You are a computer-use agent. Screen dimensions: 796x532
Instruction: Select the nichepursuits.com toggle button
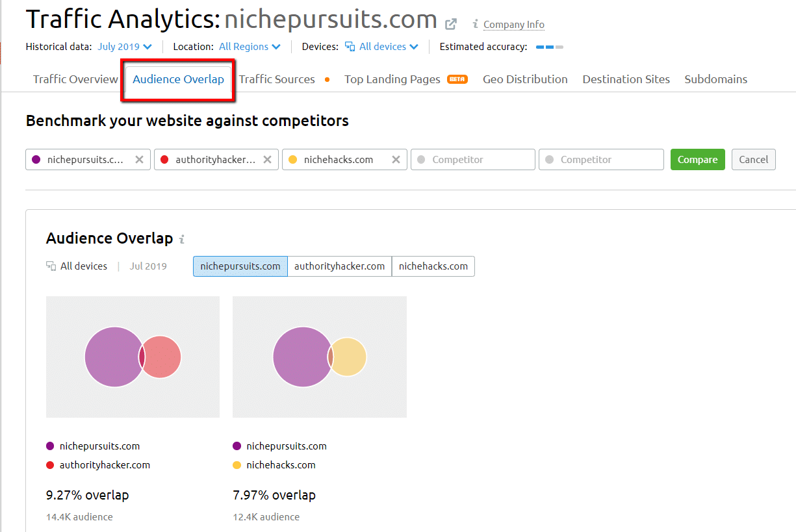tap(240, 266)
